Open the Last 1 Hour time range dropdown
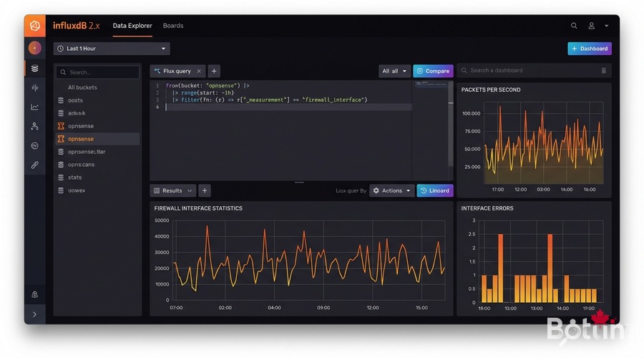Image resolution: width=644 pixels, height=358 pixels. (112, 49)
